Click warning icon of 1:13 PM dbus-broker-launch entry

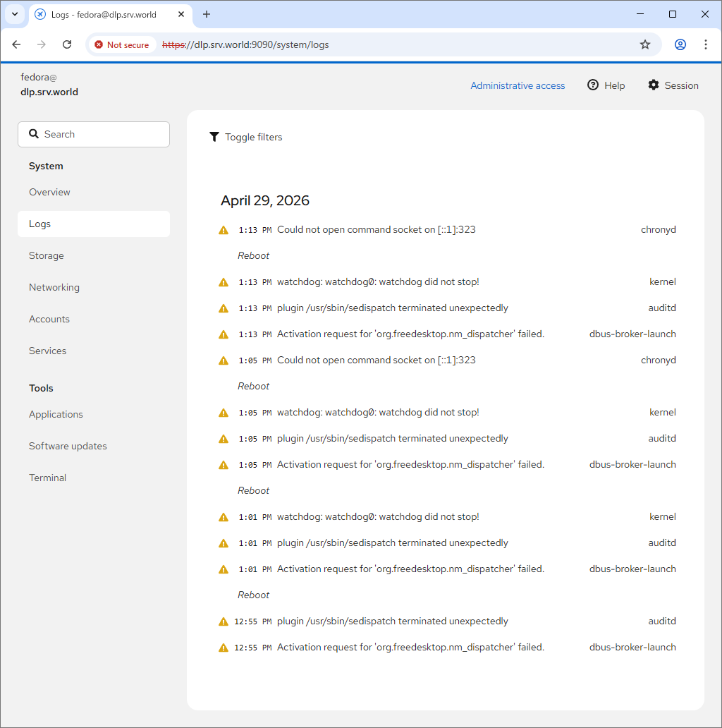pos(224,334)
